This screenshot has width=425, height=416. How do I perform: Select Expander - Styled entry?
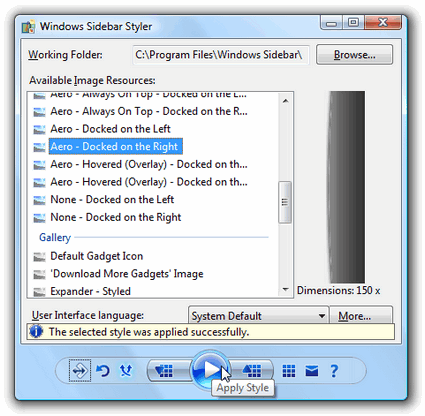pos(90,291)
